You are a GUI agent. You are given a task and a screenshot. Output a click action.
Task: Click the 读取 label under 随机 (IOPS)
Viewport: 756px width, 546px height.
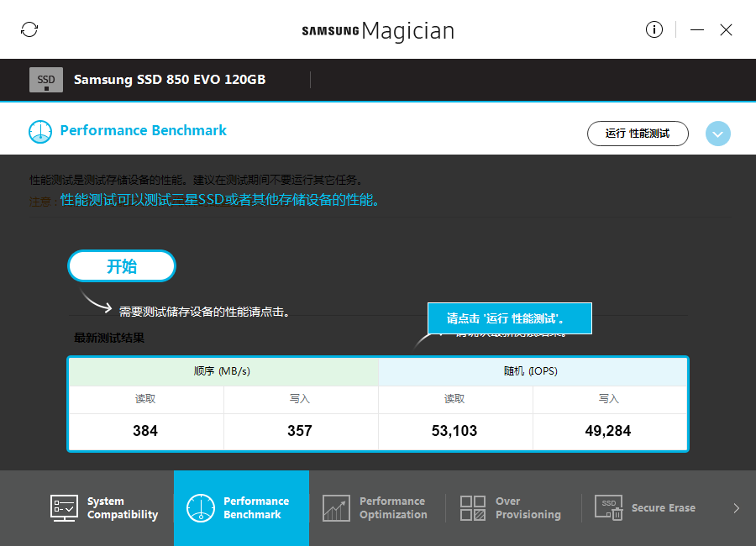[x=454, y=399]
